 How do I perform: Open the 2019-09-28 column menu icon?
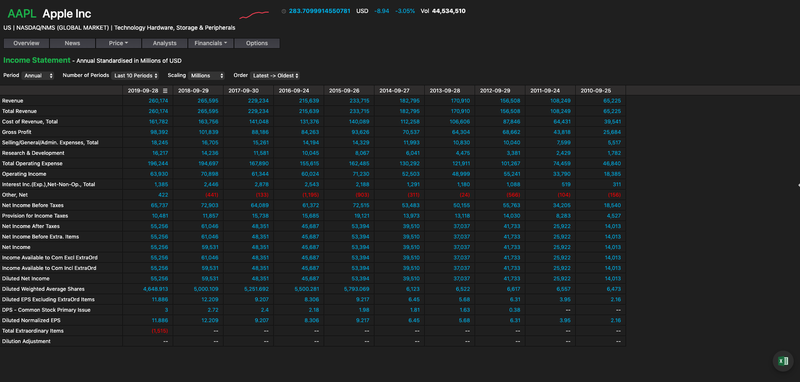click(165, 90)
